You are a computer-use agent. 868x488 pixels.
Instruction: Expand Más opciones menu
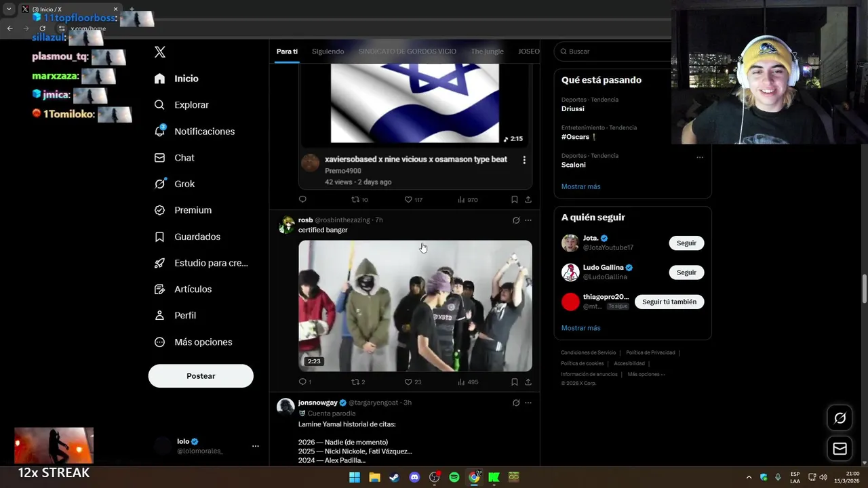[193, 342]
